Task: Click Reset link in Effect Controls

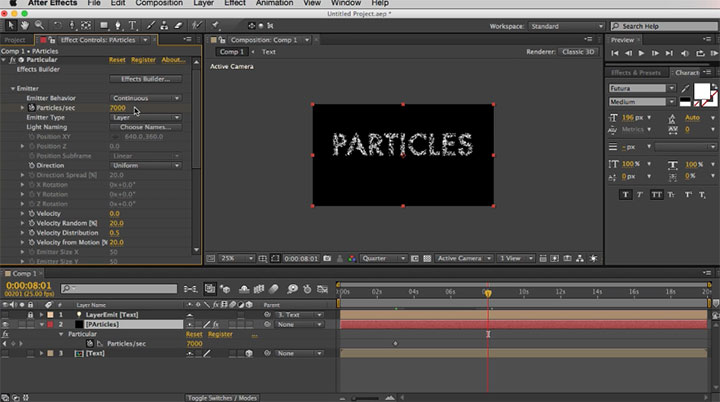Action: [117, 60]
